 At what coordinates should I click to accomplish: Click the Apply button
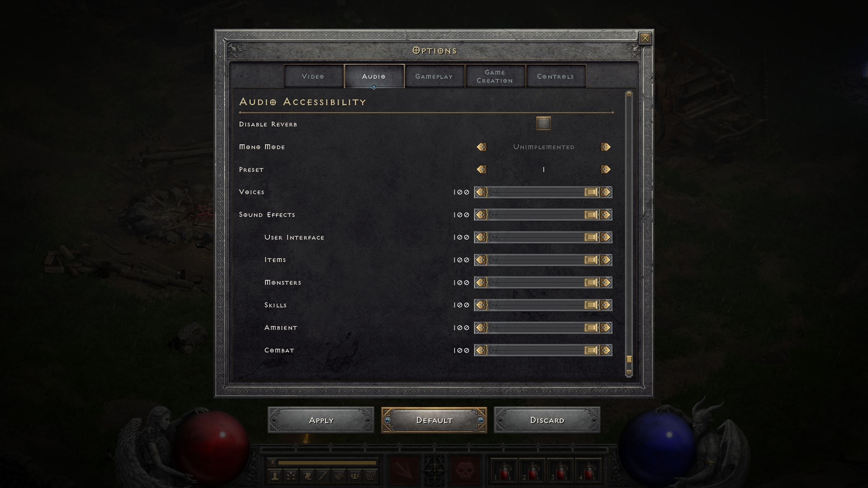321,419
